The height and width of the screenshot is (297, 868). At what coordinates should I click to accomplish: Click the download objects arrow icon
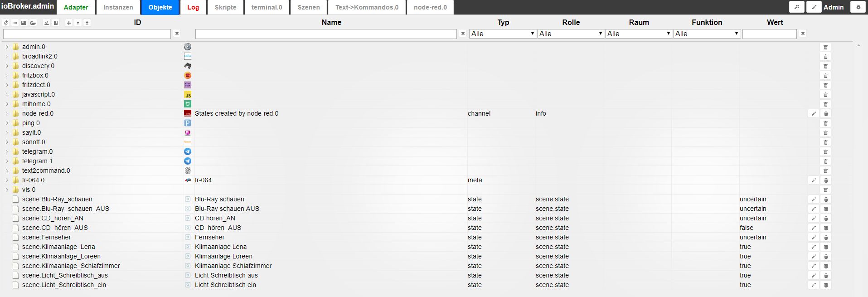[87, 23]
